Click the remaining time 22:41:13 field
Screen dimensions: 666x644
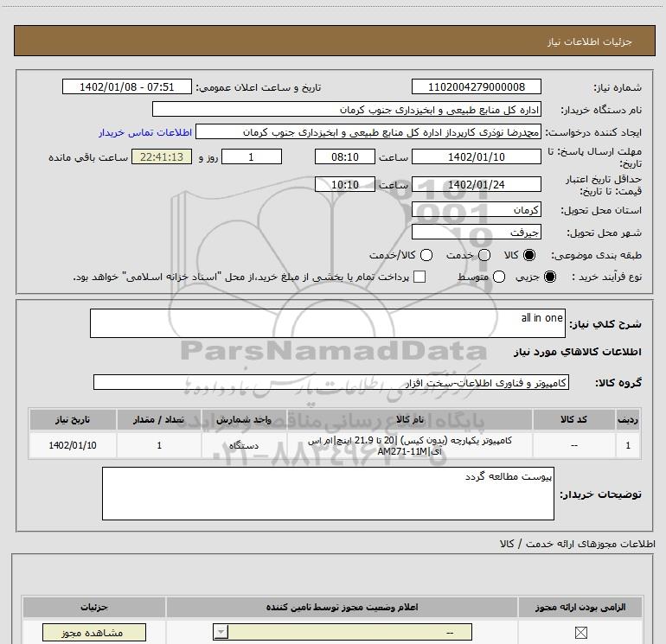click(162, 156)
